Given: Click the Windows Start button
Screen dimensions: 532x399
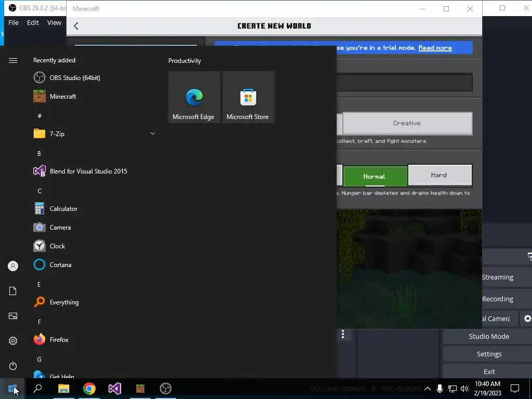Looking at the screenshot, I should point(12,389).
